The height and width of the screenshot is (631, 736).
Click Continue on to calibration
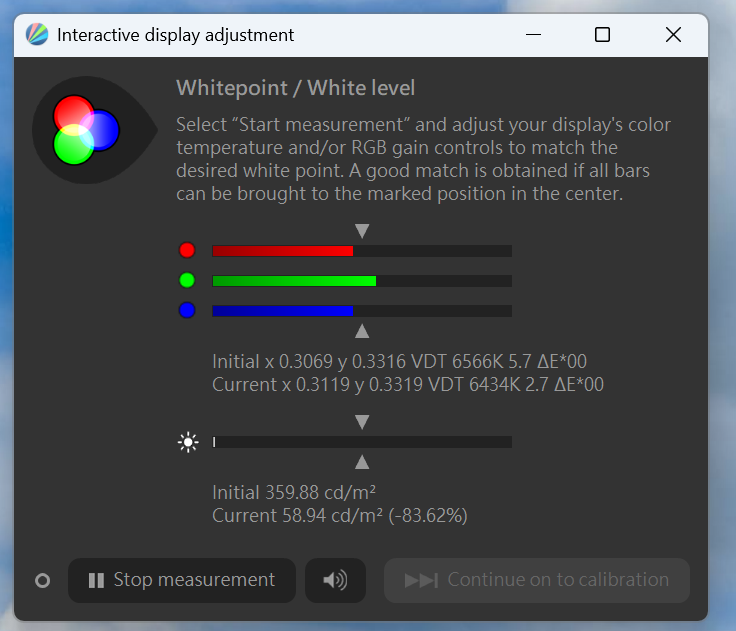pyautogui.click(x=537, y=580)
